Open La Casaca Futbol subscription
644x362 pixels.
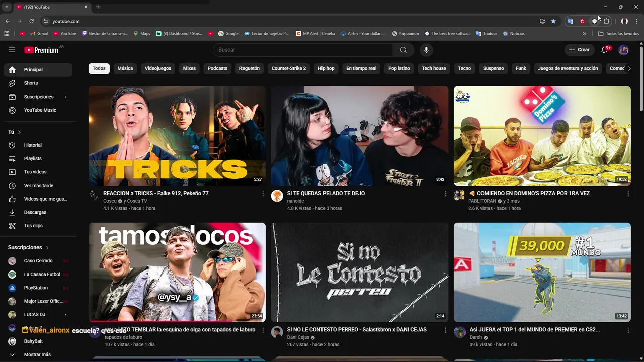click(38, 275)
